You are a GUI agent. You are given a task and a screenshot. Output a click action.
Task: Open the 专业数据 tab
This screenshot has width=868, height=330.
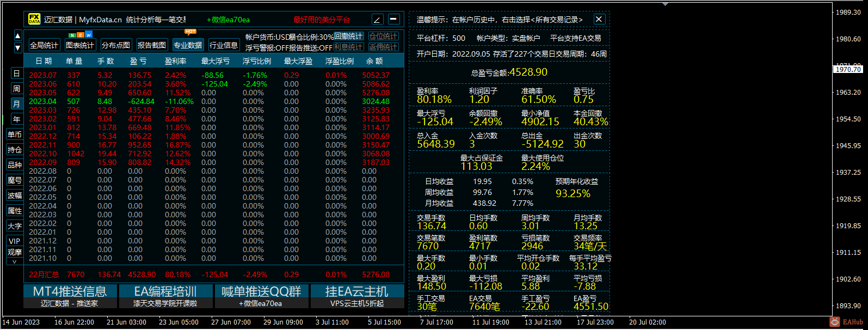pyautogui.click(x=188, y=45)
